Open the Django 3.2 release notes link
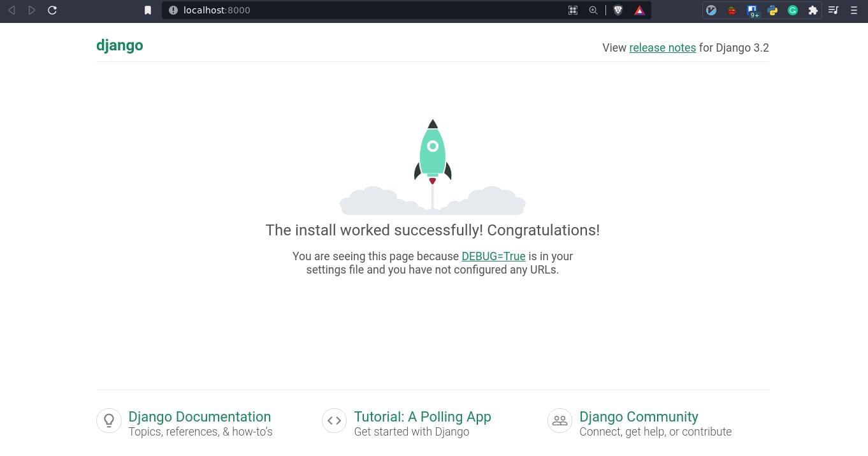This screenshot has height=456, width=868. [x=662, y=47]
